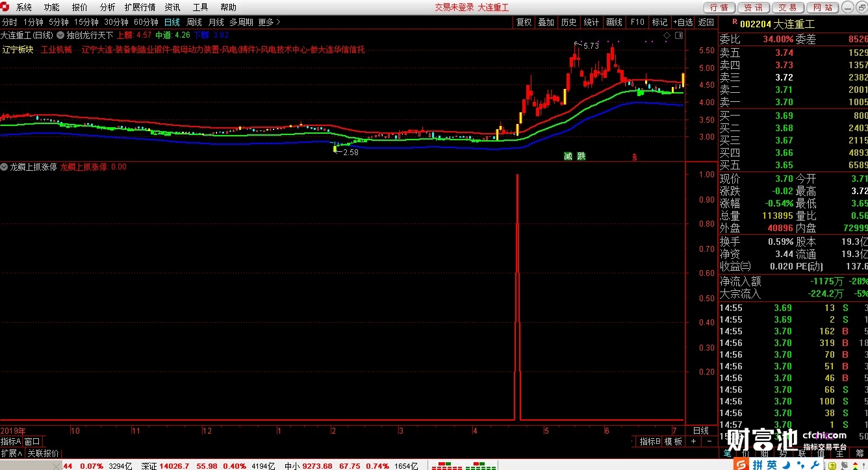Open the 关联报价 tab
The height and width of the screenshot is (470, 868).
tap(43, 453)
